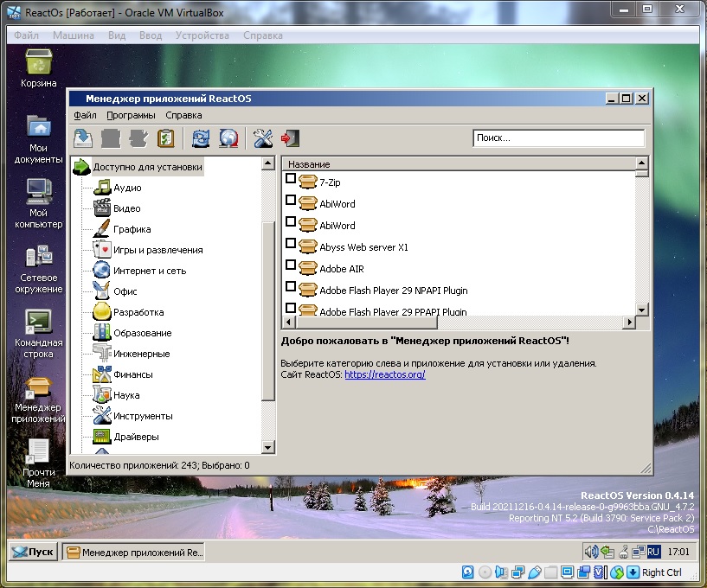Enable the Adobe AIR checkbox
Image resolution: width=707 pixels, height=588 pixels.
point(291,265)
